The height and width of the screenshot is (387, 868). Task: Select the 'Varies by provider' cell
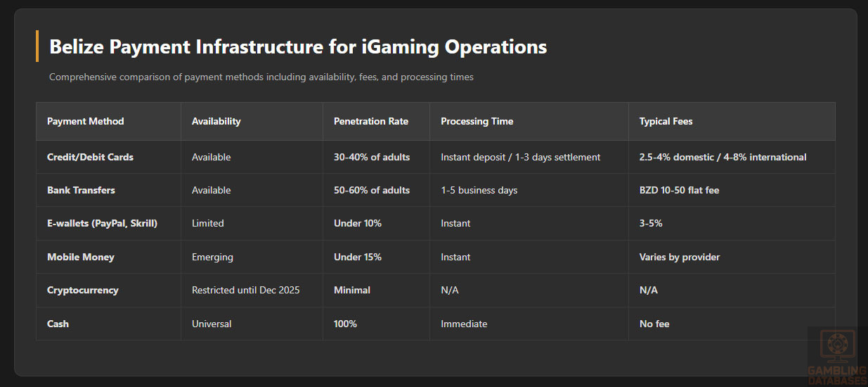680,257
